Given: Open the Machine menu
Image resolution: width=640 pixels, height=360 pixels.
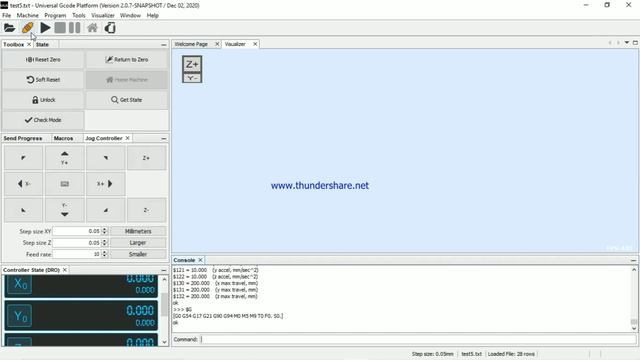Looking at the screenshot, I should click(27, 16).
